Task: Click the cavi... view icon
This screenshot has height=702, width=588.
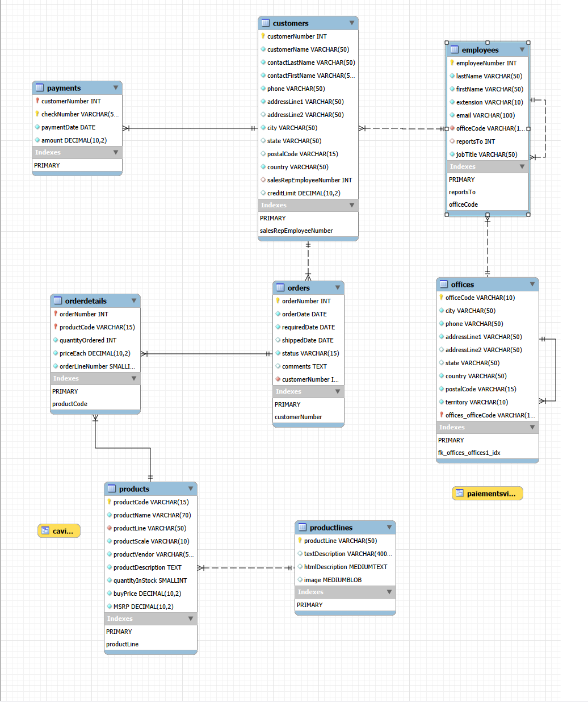Action: 45,531
